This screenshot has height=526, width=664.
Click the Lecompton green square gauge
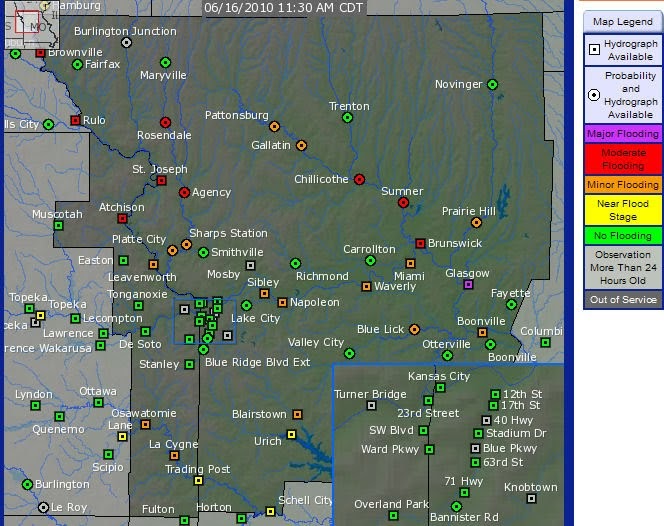coord(75,318)
